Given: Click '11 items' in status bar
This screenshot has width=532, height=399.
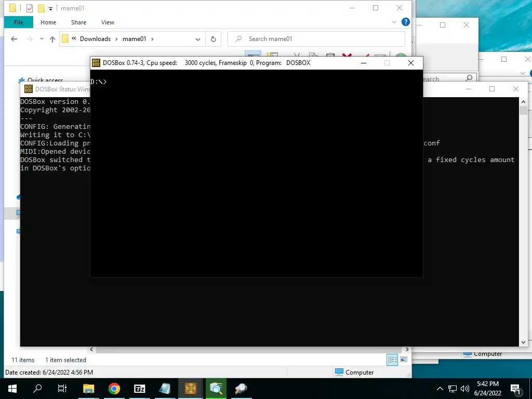Looking at the screenshot, I should click(23, 360).
